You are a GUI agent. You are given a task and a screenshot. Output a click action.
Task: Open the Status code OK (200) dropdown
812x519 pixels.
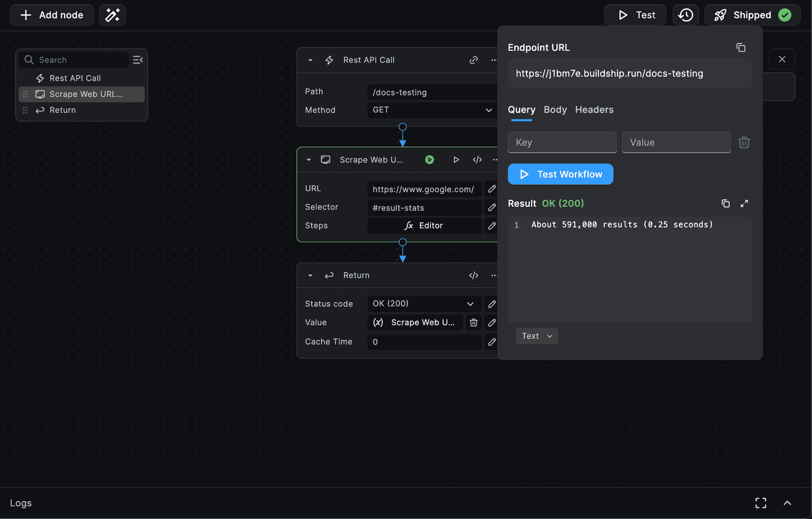(x=423, y=304)
